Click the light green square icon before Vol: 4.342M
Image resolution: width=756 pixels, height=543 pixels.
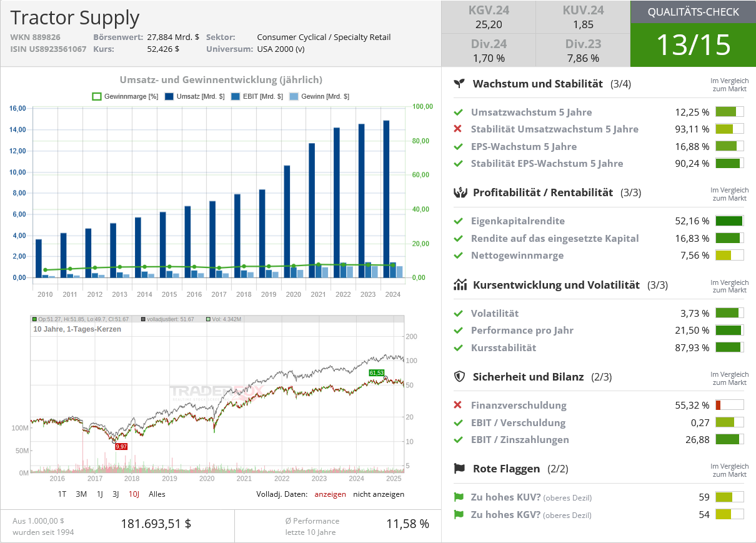click(208, 319)
